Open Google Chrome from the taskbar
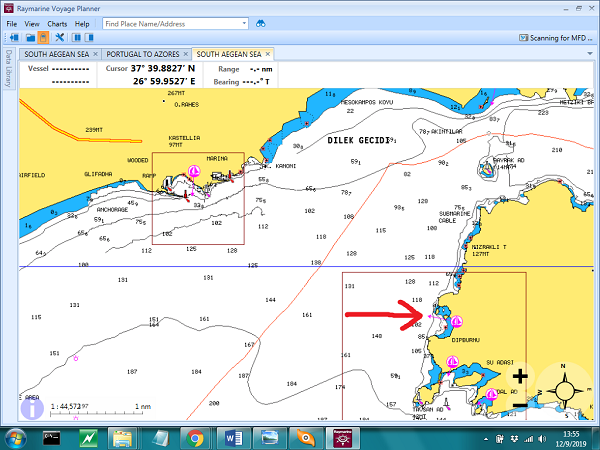This screenshot has width=600, height=450. [194, 437]
